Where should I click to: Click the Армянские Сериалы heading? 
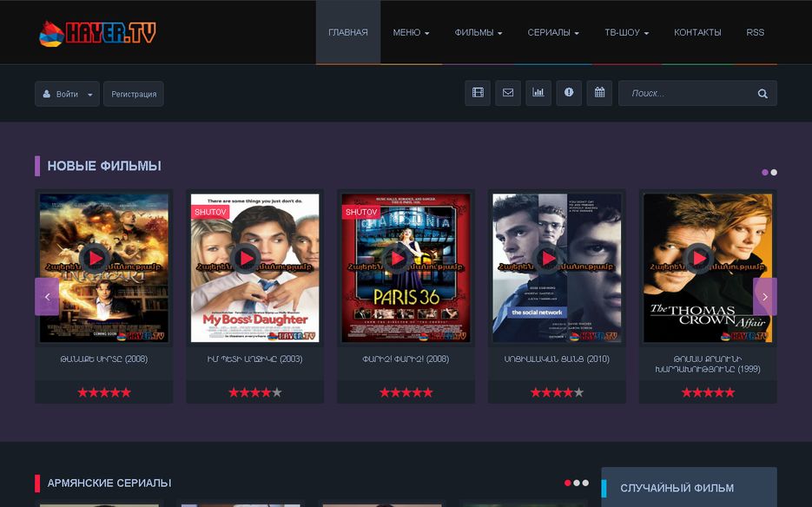(109, 484)
